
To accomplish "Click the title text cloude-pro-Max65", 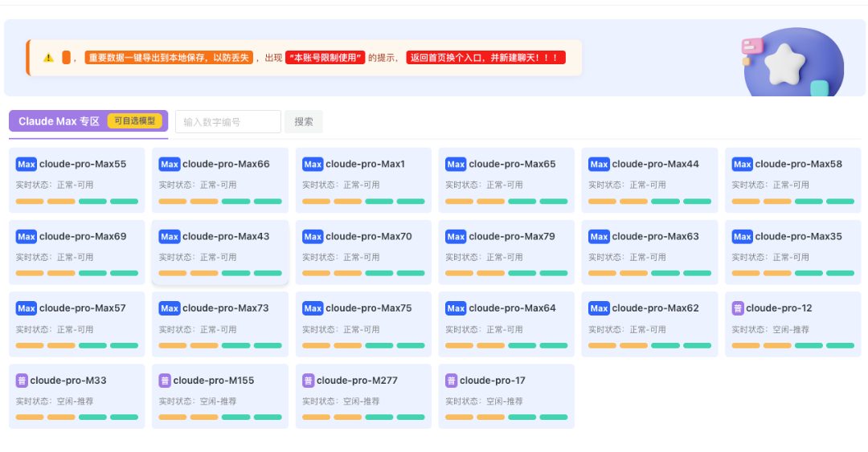I will [x=512, y=165].
